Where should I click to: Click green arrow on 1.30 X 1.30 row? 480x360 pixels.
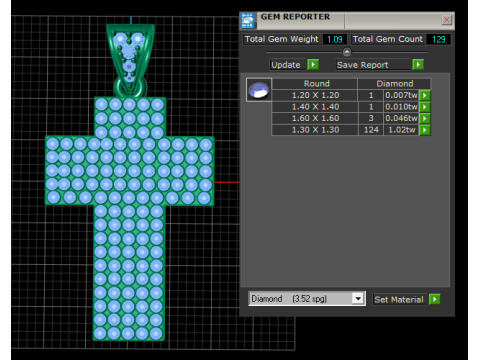coord(425,130)
